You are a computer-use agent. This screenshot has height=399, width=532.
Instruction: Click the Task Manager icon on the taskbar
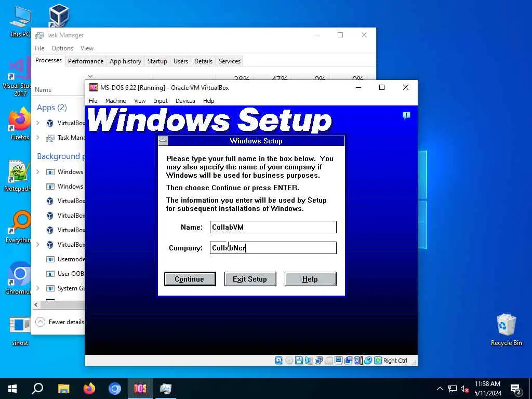[x=166, y=389]
